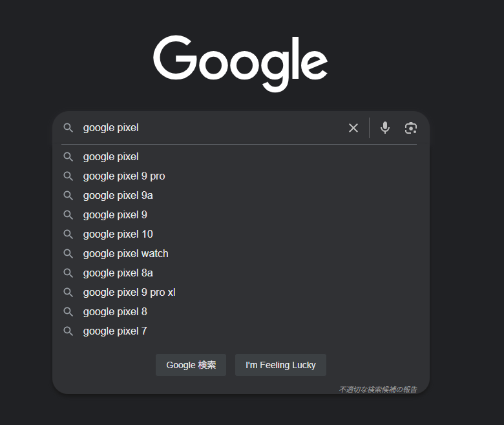Screen dimensions: 504x425
Task: Clear the search box with X icon
Action: (x=353, y=128)
